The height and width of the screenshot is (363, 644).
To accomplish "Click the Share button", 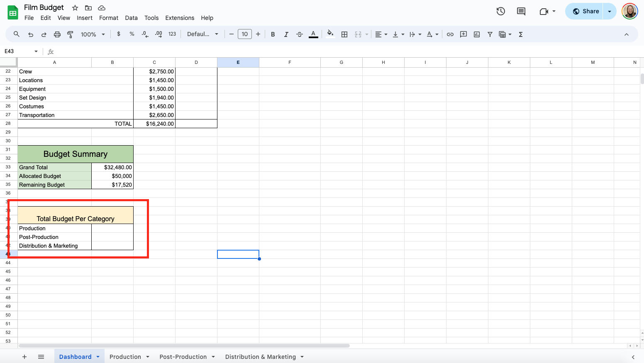I will click(585, 11).
